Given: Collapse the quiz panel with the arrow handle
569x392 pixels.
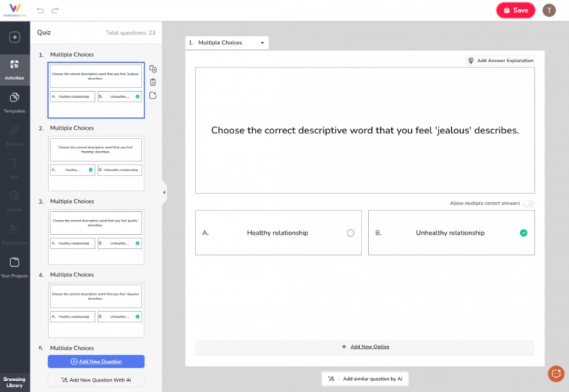Looking at the screenshot, I should [x=164, y=193].
